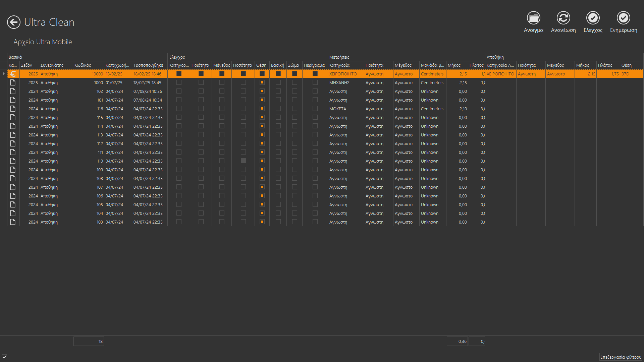644x362 pixels.
Task: Click the Αποθήκη band header
Action: [x=495, y=57]
